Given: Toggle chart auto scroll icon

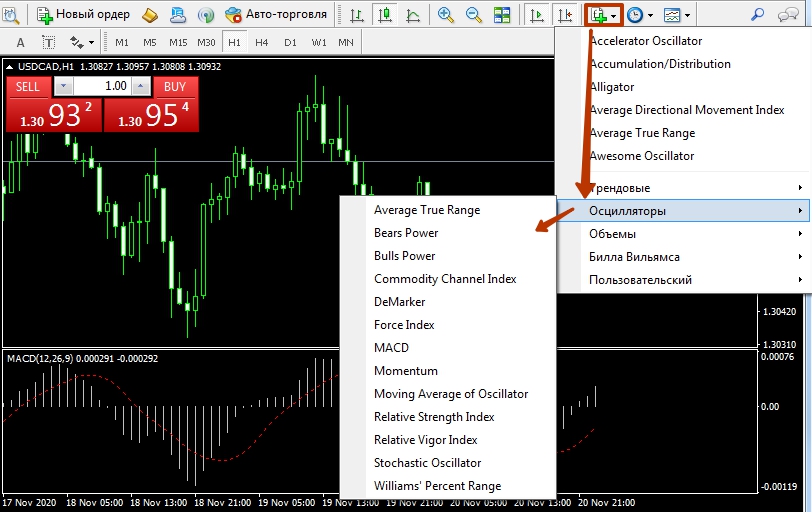Looking at the screenshot, I should (537, 15).
